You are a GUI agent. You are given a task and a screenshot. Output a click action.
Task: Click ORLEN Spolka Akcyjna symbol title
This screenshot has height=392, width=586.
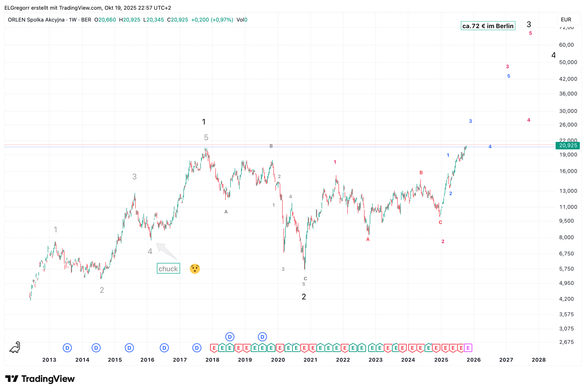click(x=36, y=20)
